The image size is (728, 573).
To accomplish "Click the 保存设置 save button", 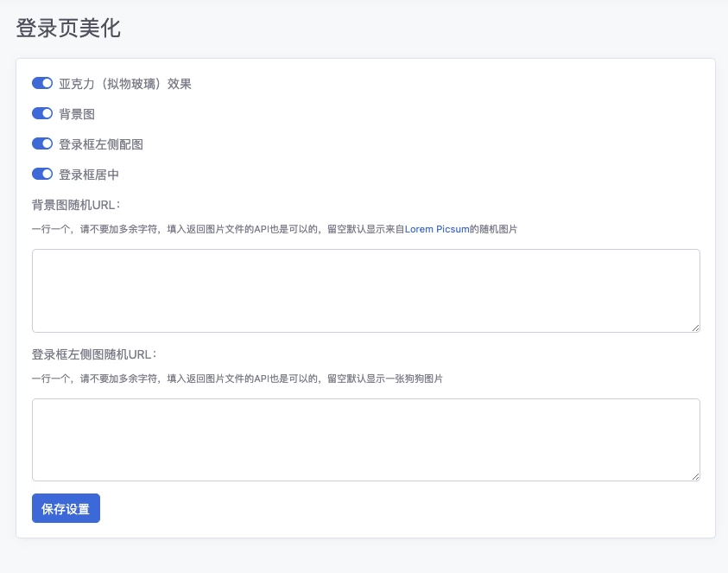I will tap(66, 508).
